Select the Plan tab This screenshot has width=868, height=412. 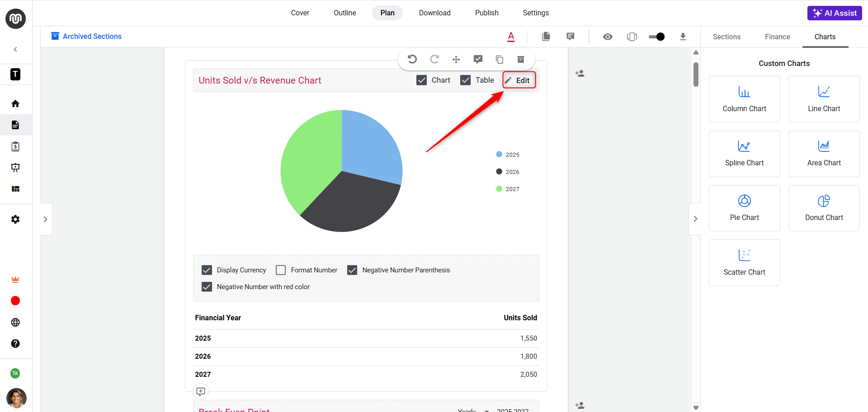pyautogui.click(x=387, y=13)
